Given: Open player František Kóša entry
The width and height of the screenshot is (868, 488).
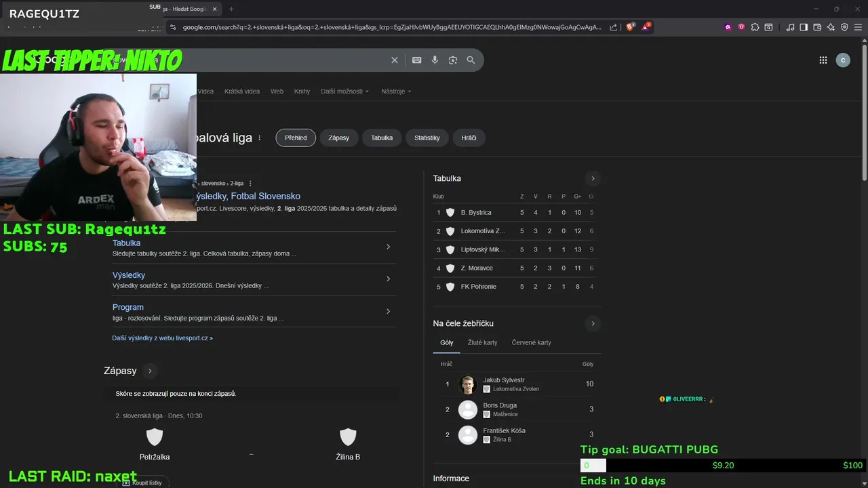Looking at the screenshot, I should click(x=517, y=434).
